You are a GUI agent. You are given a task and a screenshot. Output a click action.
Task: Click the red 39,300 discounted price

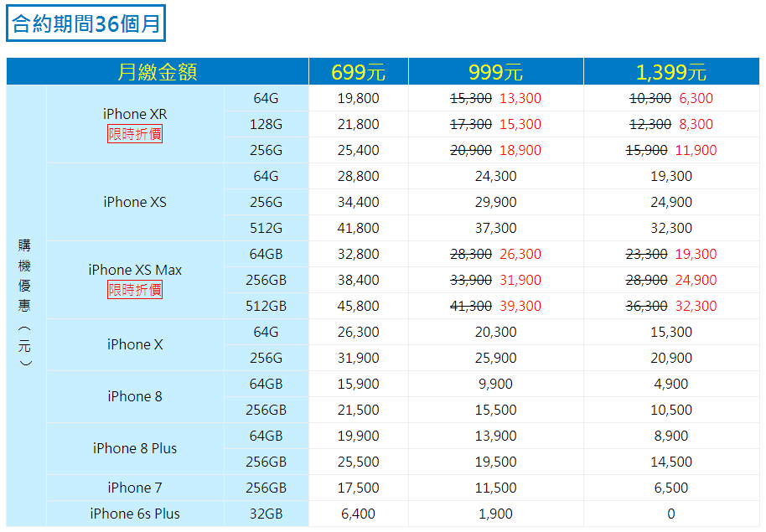point(520,306)
